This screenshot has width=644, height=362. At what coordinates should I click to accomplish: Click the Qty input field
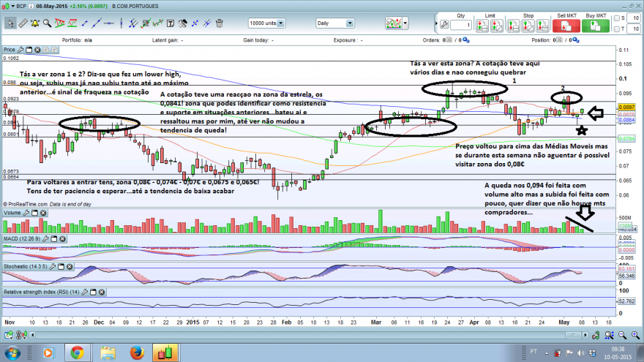[x=461, y=26]
